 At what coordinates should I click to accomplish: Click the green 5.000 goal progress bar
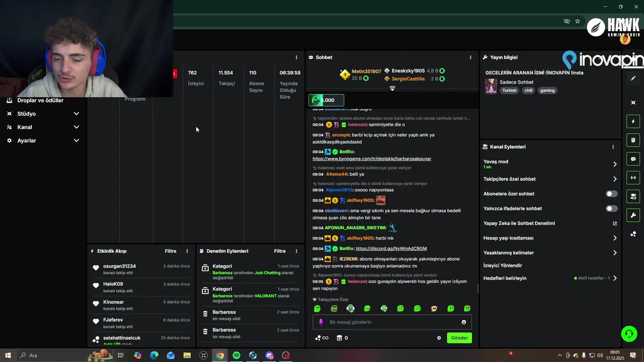pyautogui.click(x=326, y=100)
